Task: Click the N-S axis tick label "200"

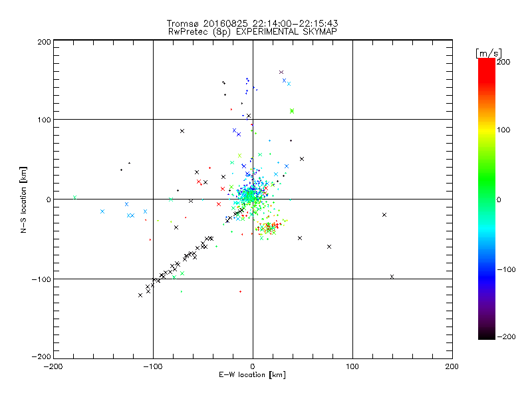Action: [44, 43]
